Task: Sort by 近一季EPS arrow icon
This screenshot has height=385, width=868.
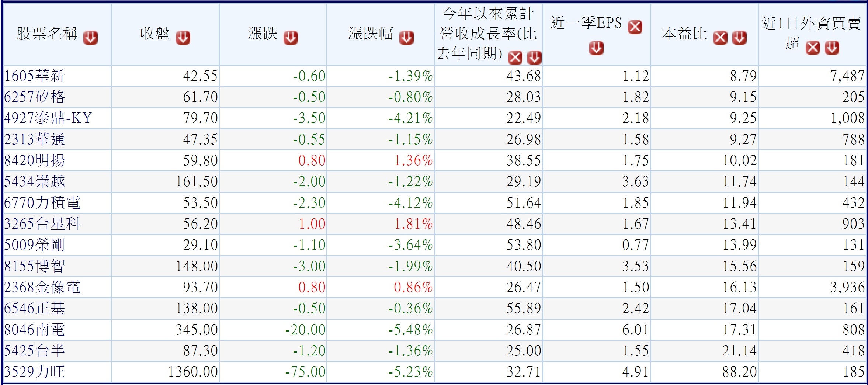Action: [596, 48]
